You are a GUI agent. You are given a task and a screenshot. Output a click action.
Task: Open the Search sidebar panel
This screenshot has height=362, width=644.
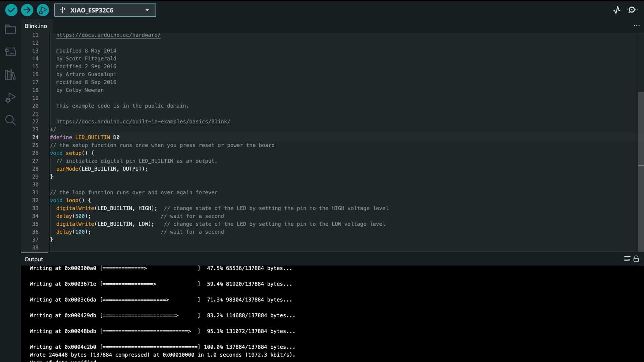click(10, 120)
